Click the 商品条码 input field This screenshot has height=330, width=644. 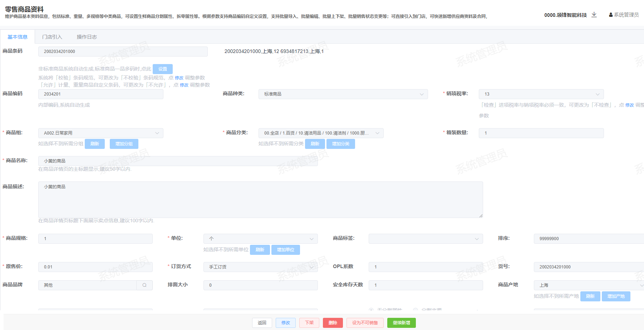pyautogui.click(x=123, y=52)
